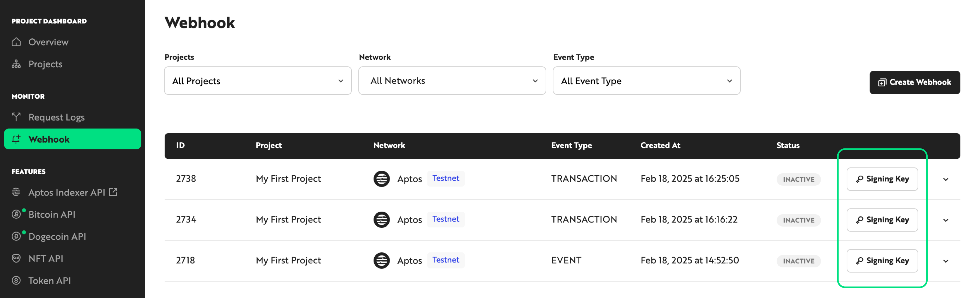Expand the row chevron for webhook 2718
This screenshot has width=980, height=298.
click(945, 261)
